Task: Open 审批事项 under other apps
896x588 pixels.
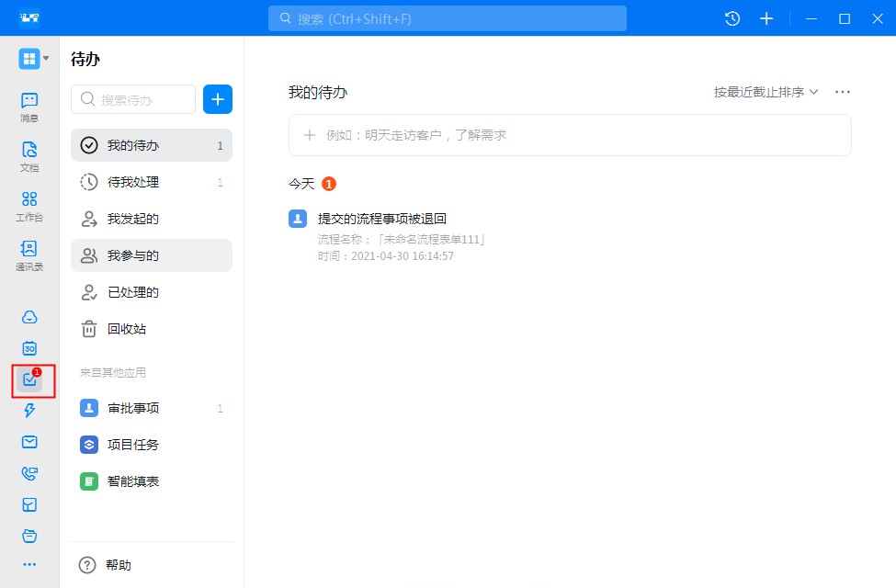Action: click(133, 408)
